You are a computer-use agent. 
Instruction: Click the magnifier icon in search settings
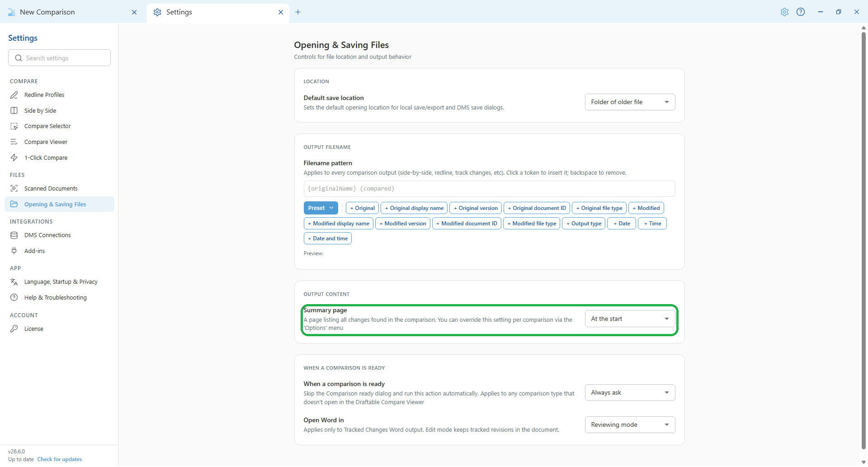click(19, 58)
